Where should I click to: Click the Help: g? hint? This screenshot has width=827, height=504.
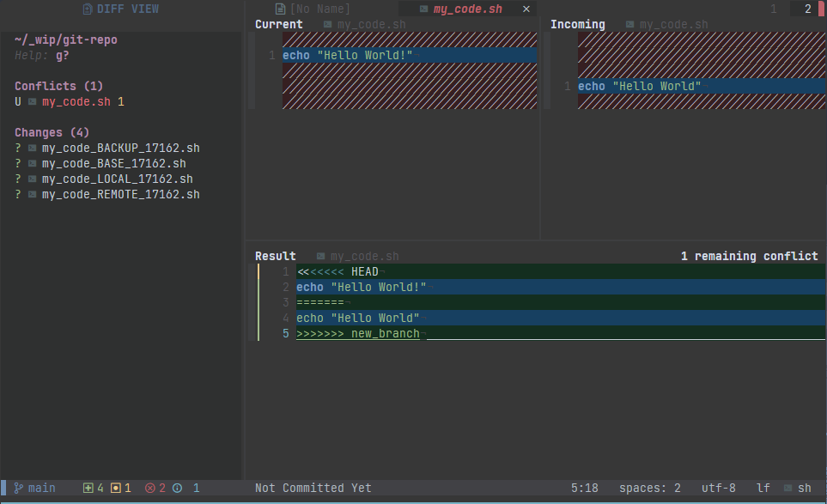[x=42, y=55]
